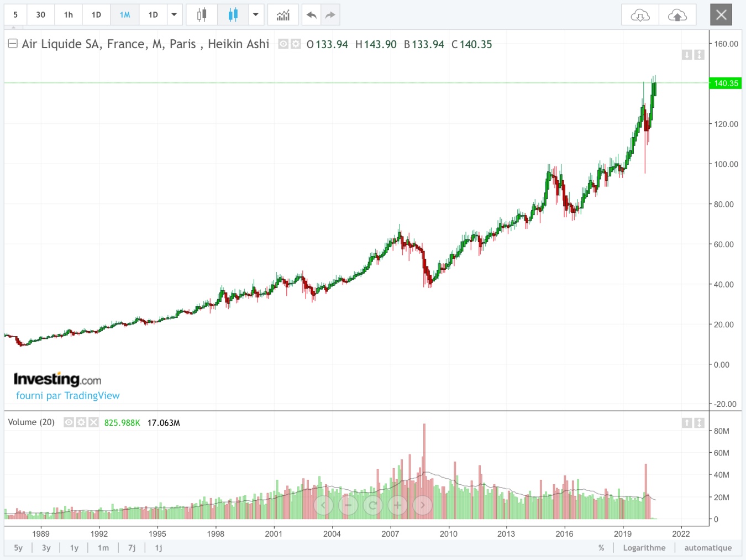This screenshot has height=560, width=746.
Task: Shift the chart left with arrow control
Action: point(324,505)
